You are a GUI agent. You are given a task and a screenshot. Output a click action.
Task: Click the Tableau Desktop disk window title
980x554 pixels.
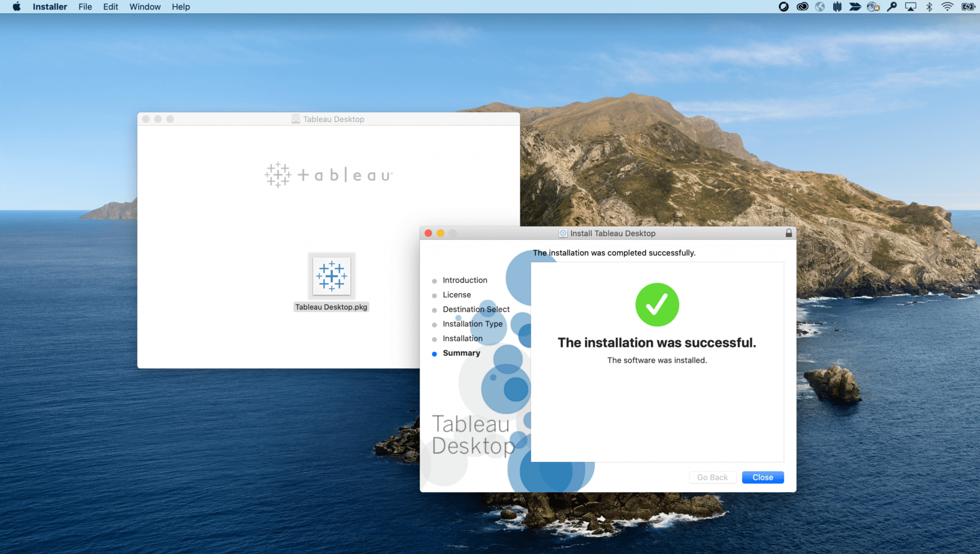[333, 119]
